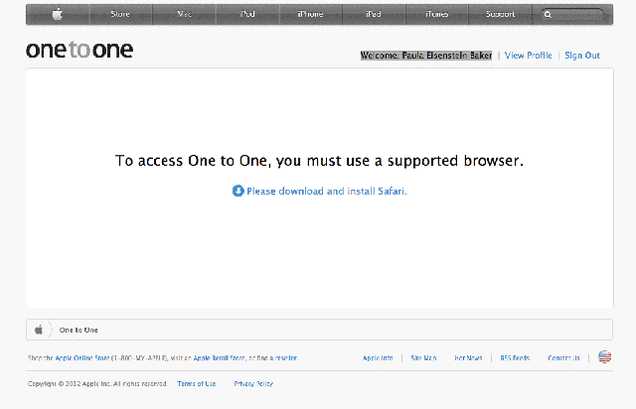This screenshot has width=636, height=409.
Task: Open the Mac tab
Action: [x=184, y=14]
